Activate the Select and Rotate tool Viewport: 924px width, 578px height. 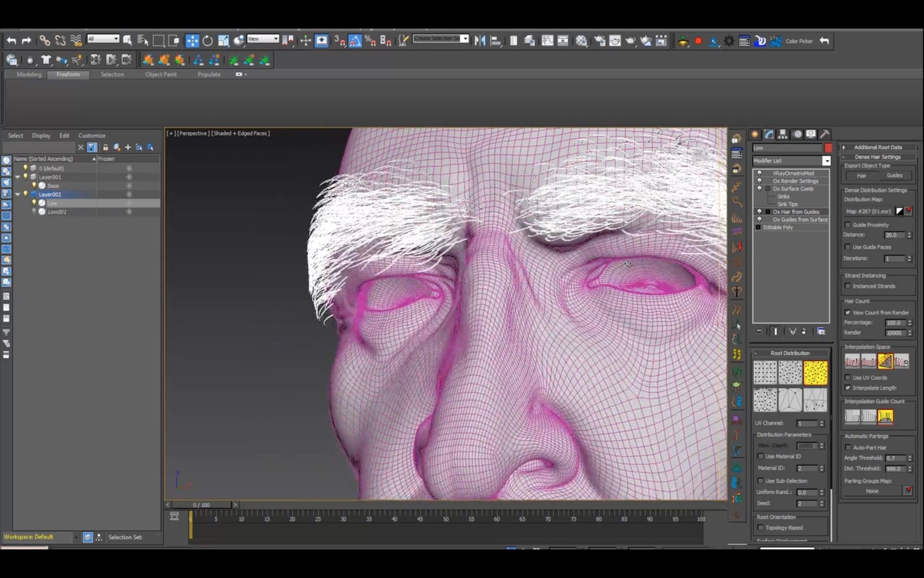pyautogui.click(x=207, y=41)
